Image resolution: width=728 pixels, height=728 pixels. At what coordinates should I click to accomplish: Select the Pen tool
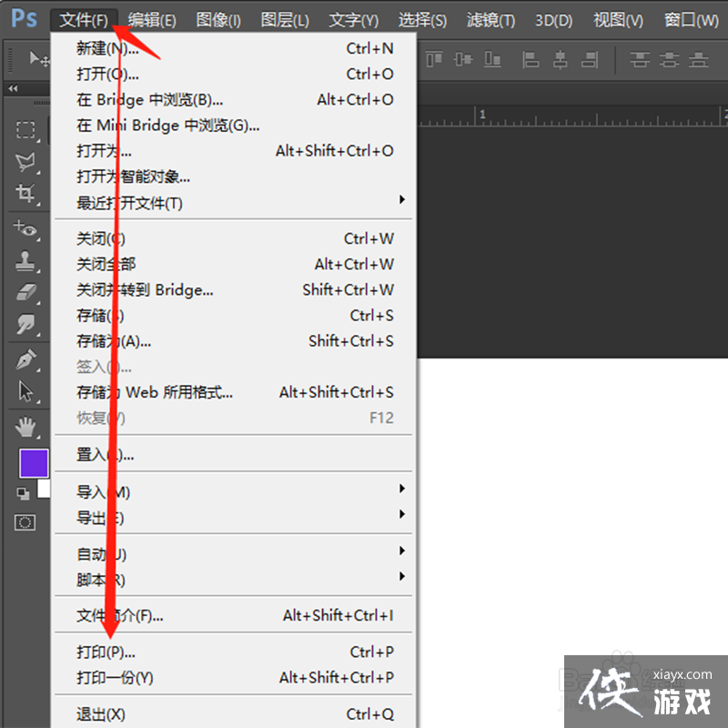pos(25,359)
